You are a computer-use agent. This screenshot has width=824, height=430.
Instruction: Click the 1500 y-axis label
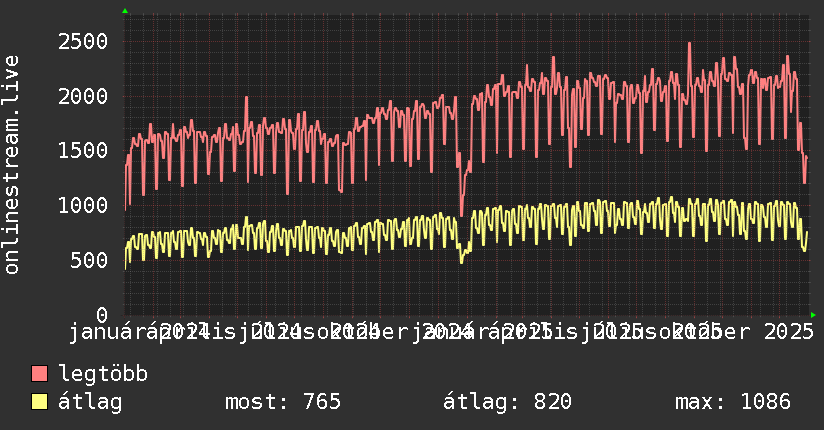coord(82,151)
